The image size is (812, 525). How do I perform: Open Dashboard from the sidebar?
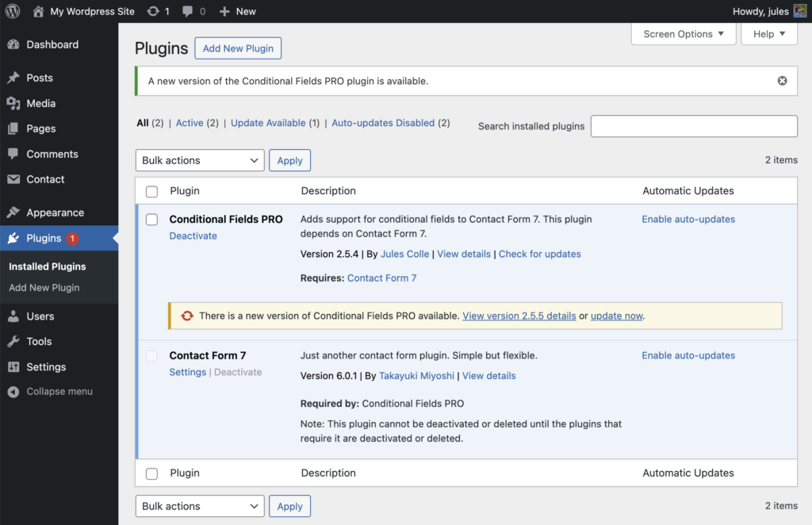click(52, 44)
